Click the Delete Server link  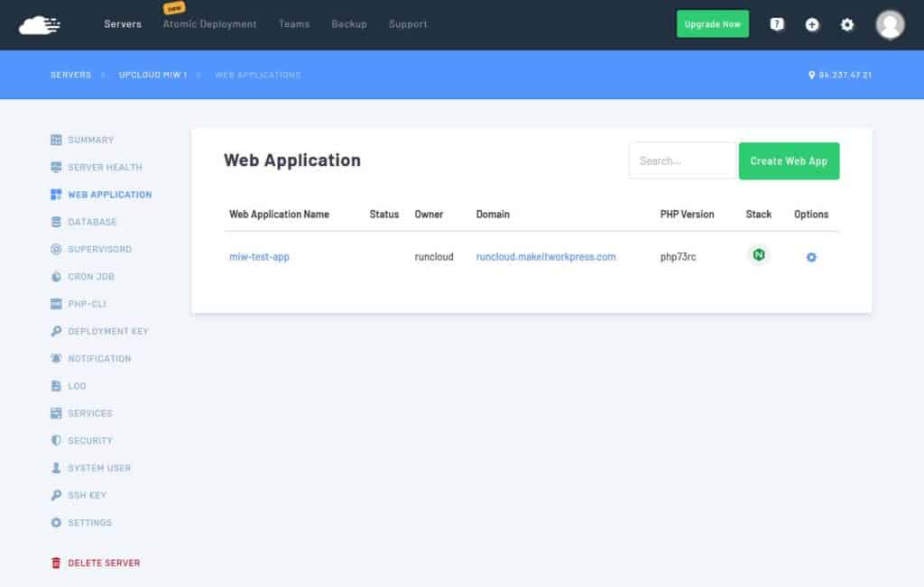[x=104, y=563]
